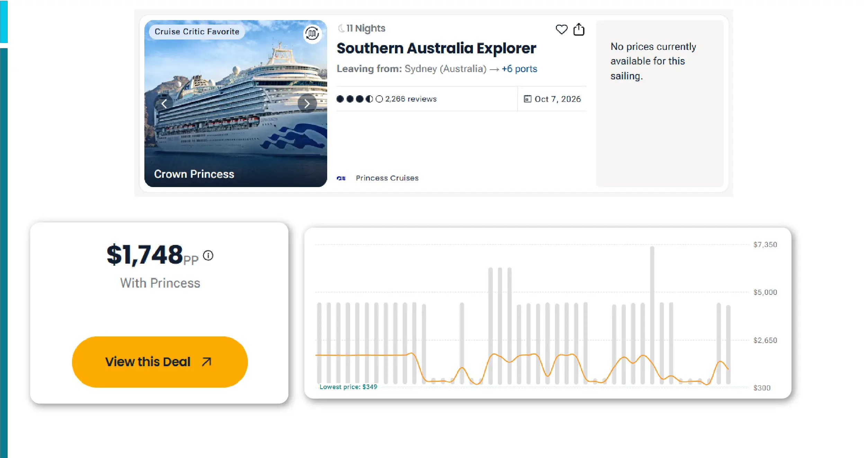Click the moon icon beside 11 Nights
868x458 pixels.
click(341, 28)
